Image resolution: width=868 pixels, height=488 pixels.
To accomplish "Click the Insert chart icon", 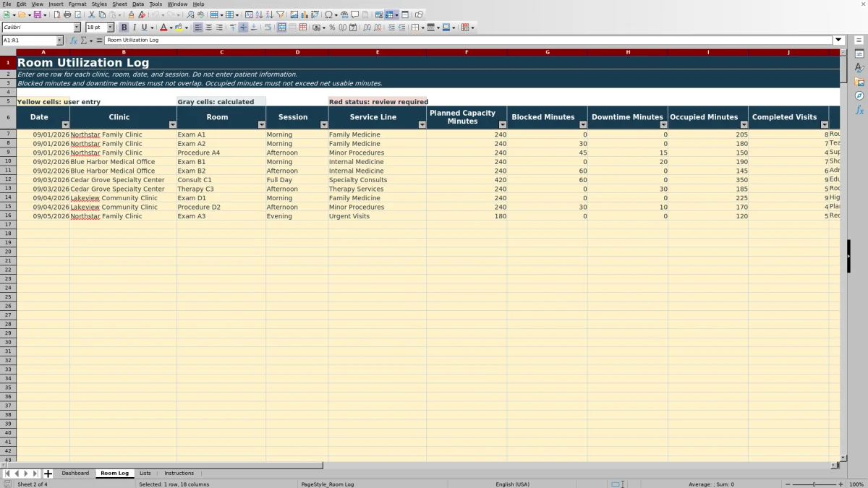I will point(304,14).
